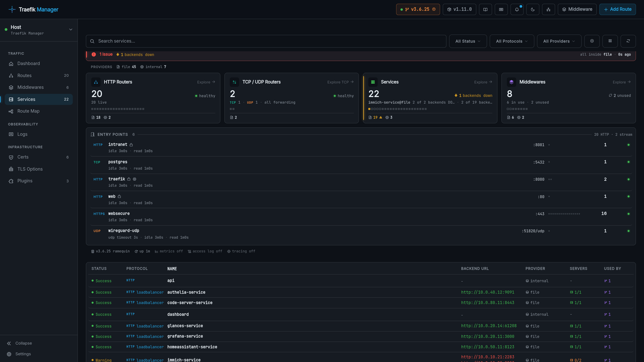Click the 'internal 7' provider chip

[153, 67]
